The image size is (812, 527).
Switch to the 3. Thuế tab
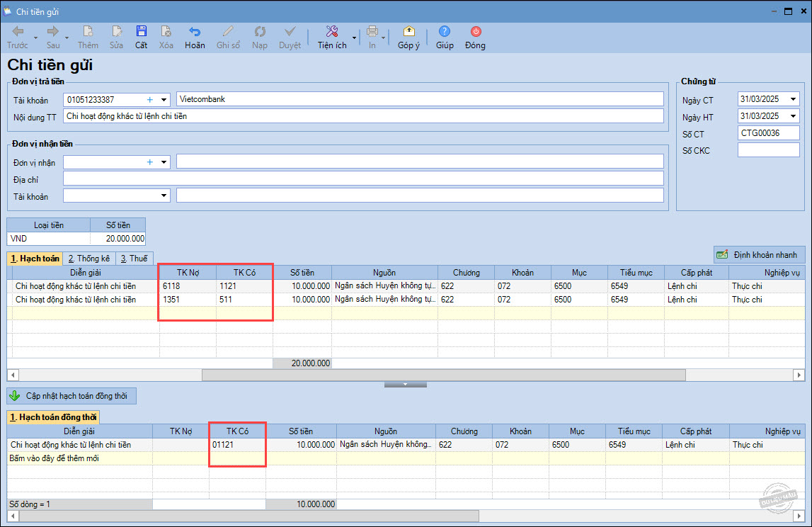tap(134, 258)
